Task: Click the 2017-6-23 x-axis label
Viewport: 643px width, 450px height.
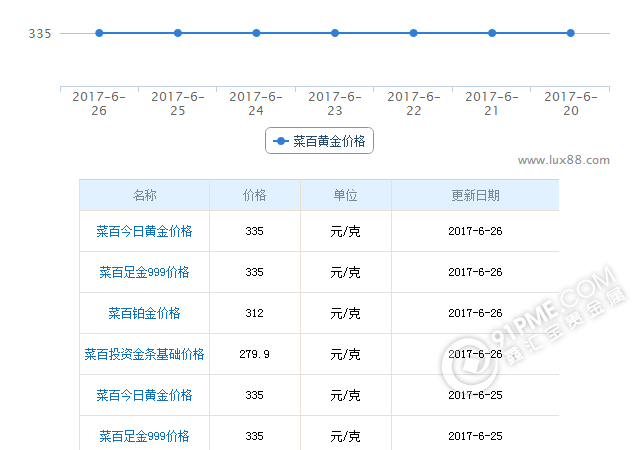Action: pyautogui.click(x=335, y=103)
